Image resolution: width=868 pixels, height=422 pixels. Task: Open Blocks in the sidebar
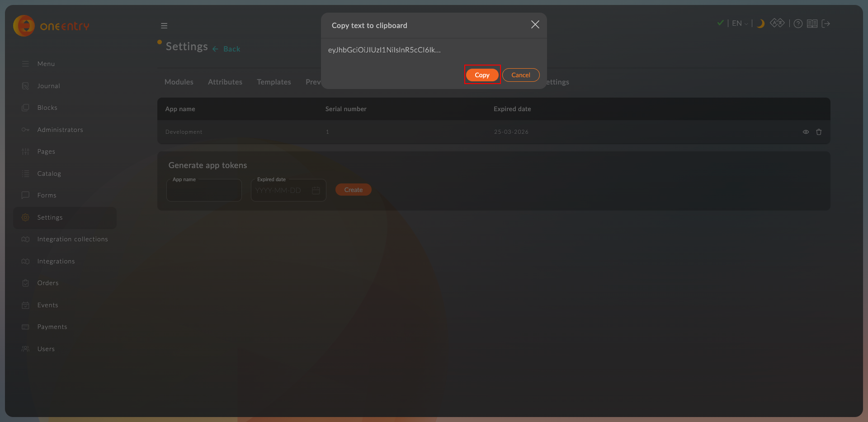pyautogui.click(x=65, y=108)
